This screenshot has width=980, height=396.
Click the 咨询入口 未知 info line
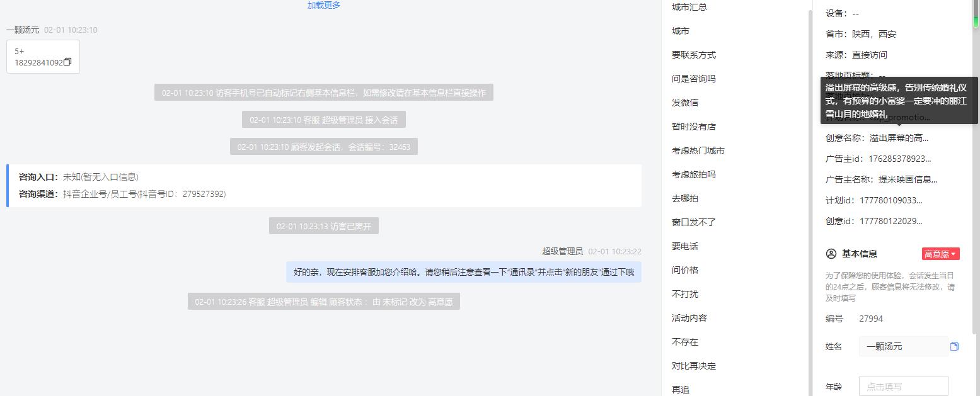[x=79, y=177]
